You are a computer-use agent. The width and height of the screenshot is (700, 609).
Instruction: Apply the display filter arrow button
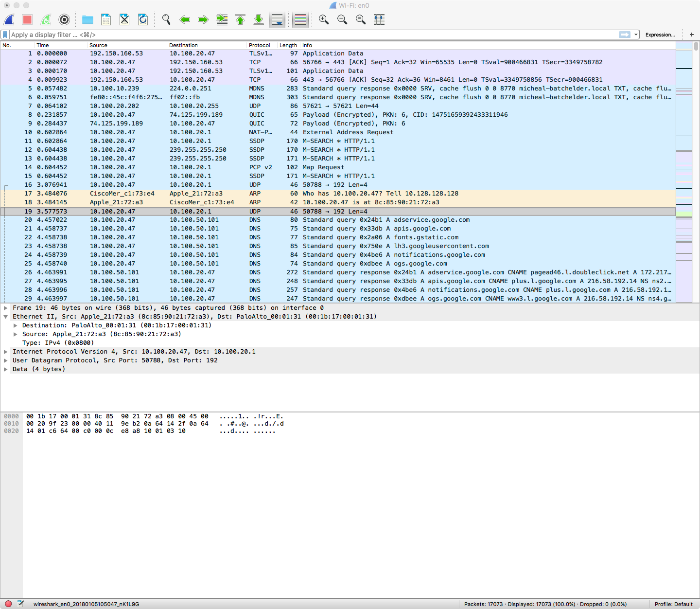(x=625, y=35)
